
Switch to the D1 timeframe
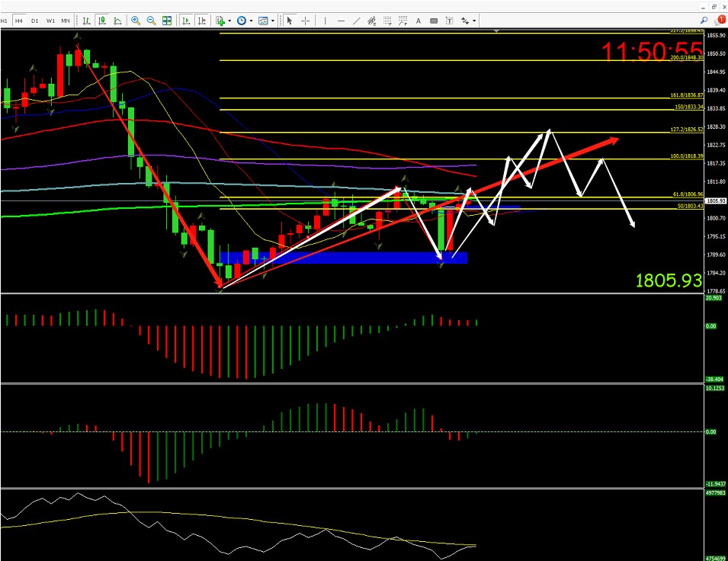[35, 21]
